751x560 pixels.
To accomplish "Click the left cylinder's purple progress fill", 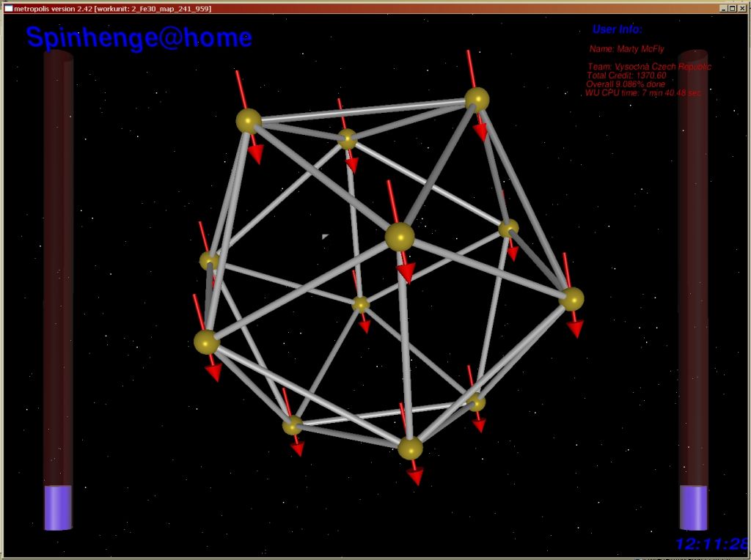I will pos(58,507).
